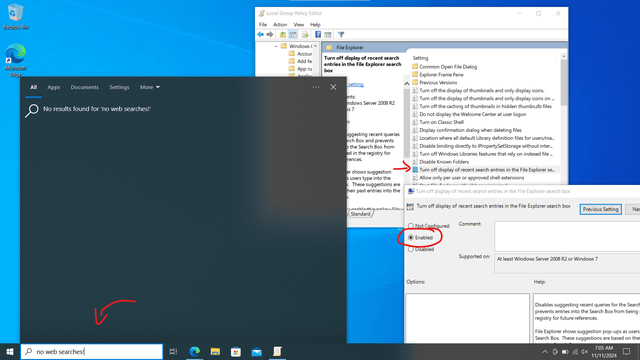Click the volume icon in system tray
Viewport: 640px width, 360px height.
[x=585, y=351]
